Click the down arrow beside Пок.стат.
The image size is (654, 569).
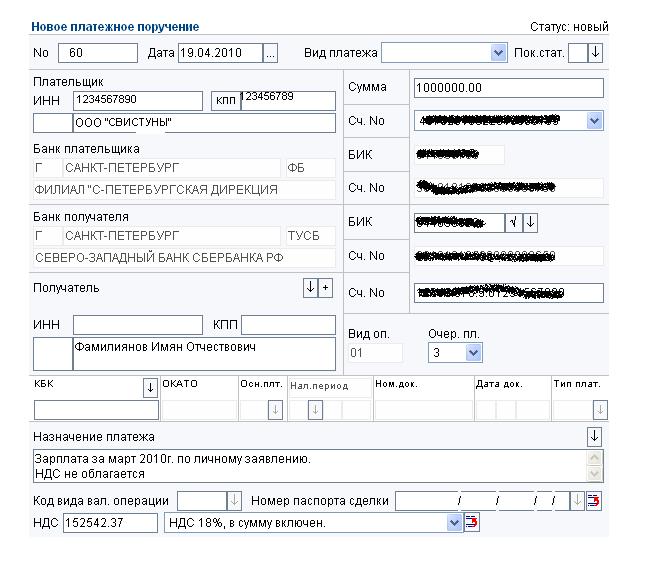point(596,53)
